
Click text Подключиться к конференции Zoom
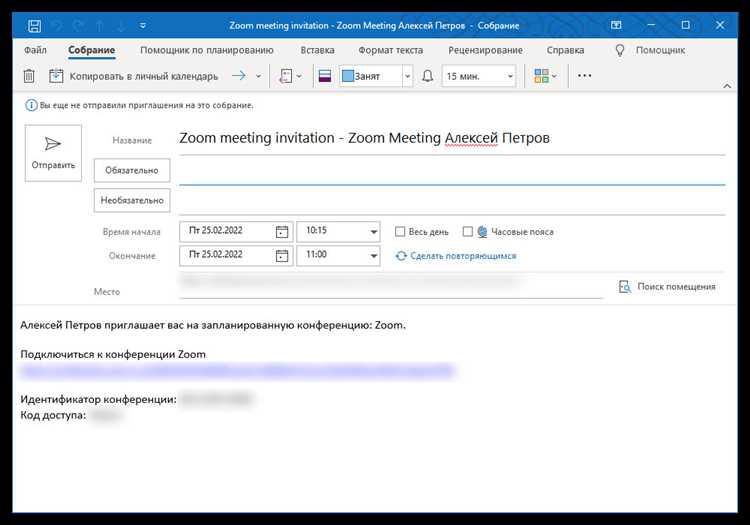pyautogui.click(x=113, y=355)
